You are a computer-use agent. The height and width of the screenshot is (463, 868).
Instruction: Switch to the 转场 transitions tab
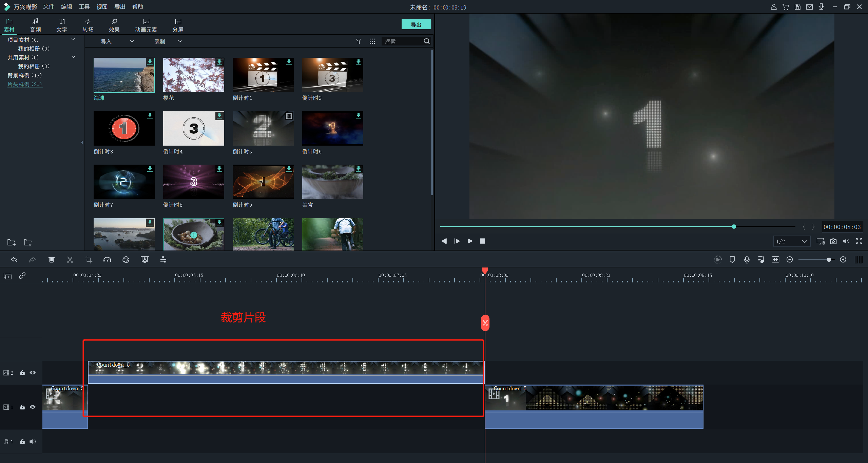point(88,25)
